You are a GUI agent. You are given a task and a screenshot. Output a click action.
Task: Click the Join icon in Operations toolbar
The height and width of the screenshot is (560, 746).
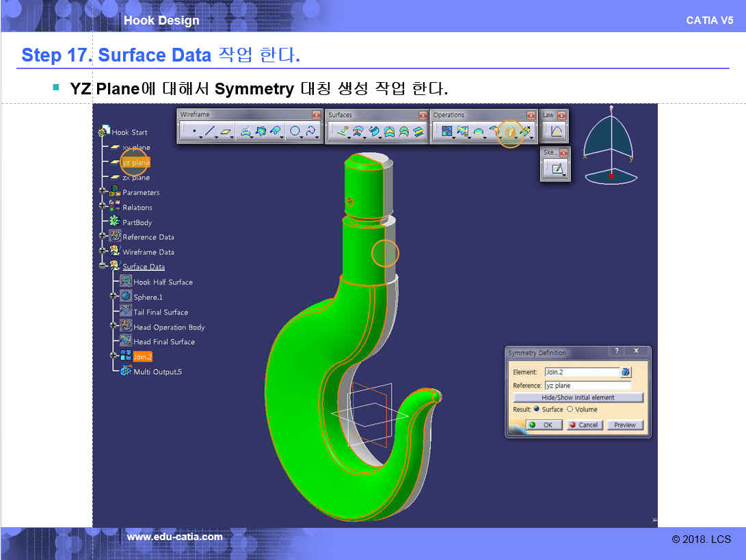(x=447, y=131)
